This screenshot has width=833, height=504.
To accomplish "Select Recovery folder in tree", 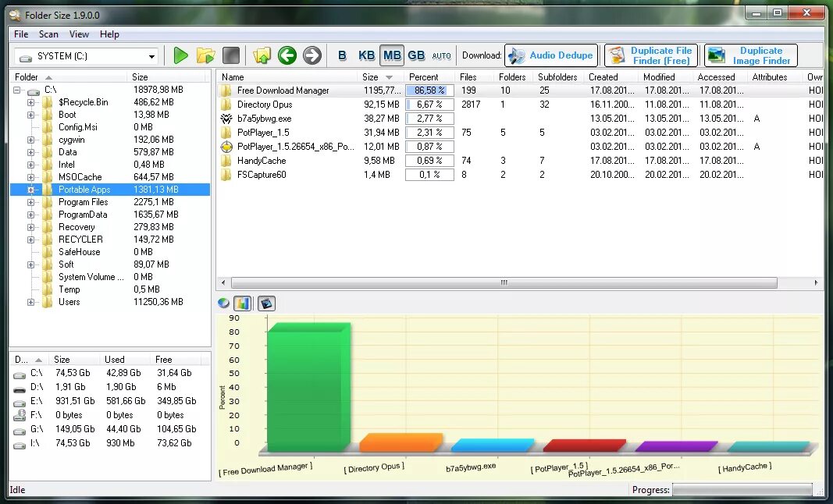I will click(77, 227).
